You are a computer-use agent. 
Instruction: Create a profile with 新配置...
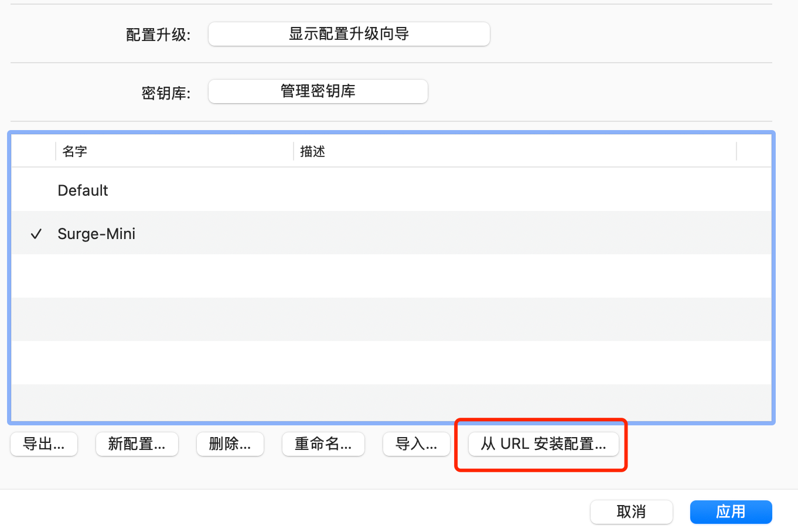pos(137,444)
